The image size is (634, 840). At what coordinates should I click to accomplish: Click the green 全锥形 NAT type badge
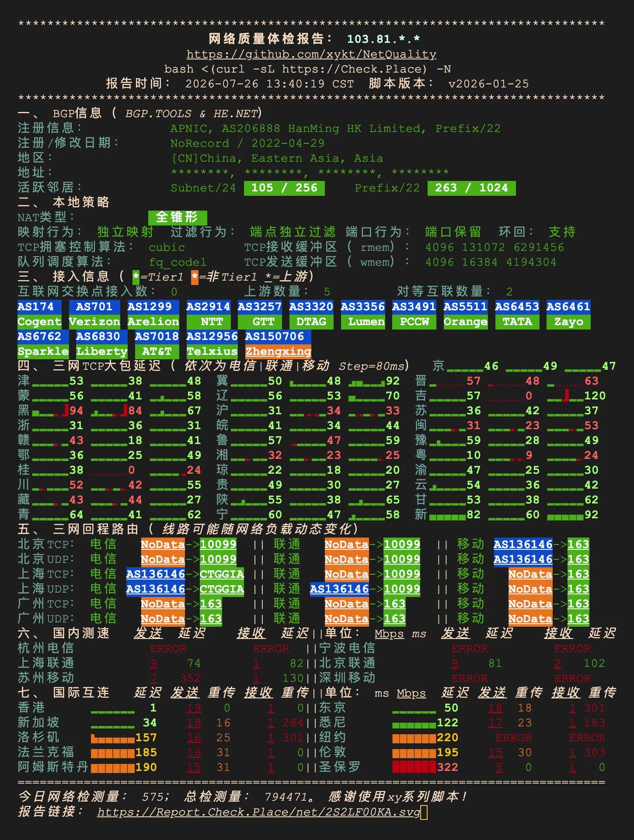pyautogui.click(x=178, y=217)
